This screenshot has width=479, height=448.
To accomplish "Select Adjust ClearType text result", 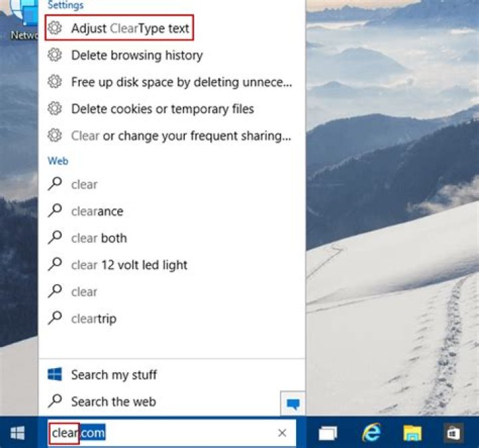I will click(119, 28).
